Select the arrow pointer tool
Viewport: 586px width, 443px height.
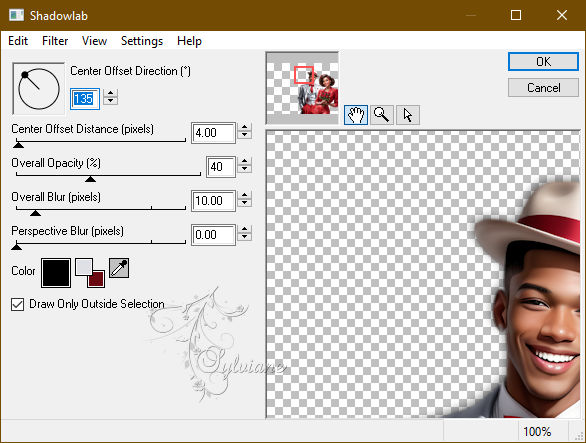408,115
